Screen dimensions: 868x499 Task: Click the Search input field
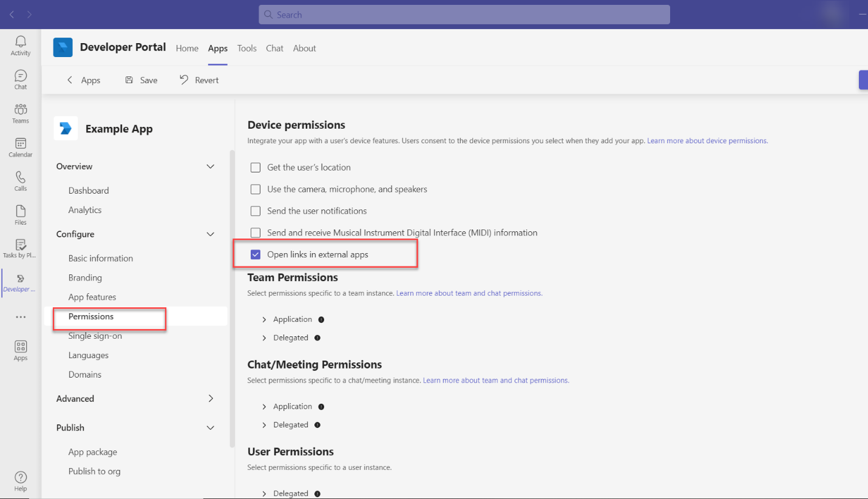click(x=464, y=15)
